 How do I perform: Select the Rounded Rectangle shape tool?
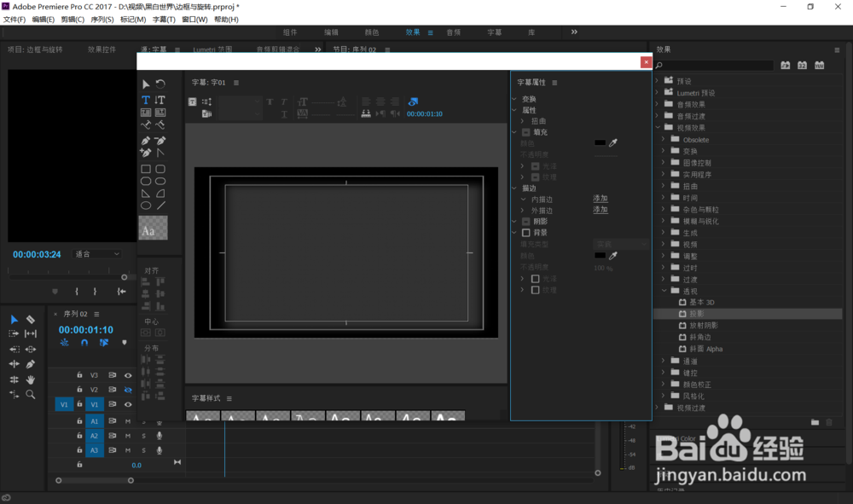coord(160,169)
